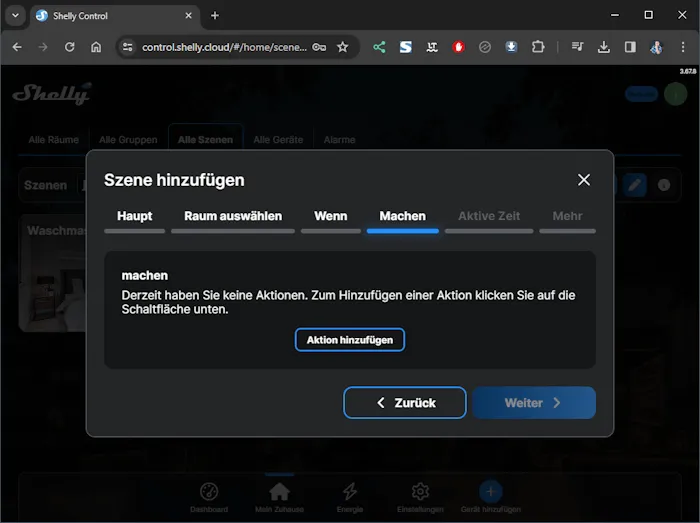This screenshot has width=700, height=523.
Task: Toggle the browser side panel icon
Action: pyautogui.click(x=630, y=47)
